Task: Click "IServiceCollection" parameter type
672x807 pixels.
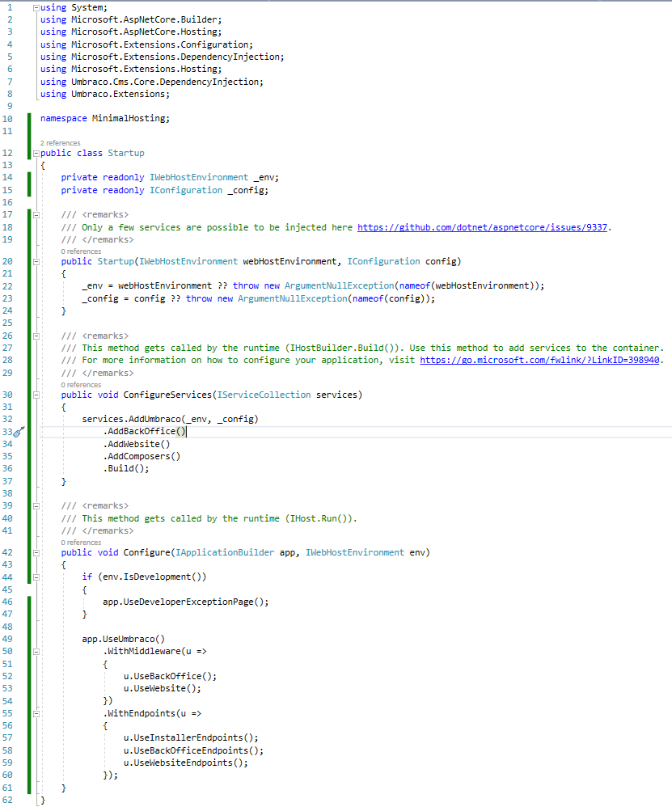Action: (264, 395)
